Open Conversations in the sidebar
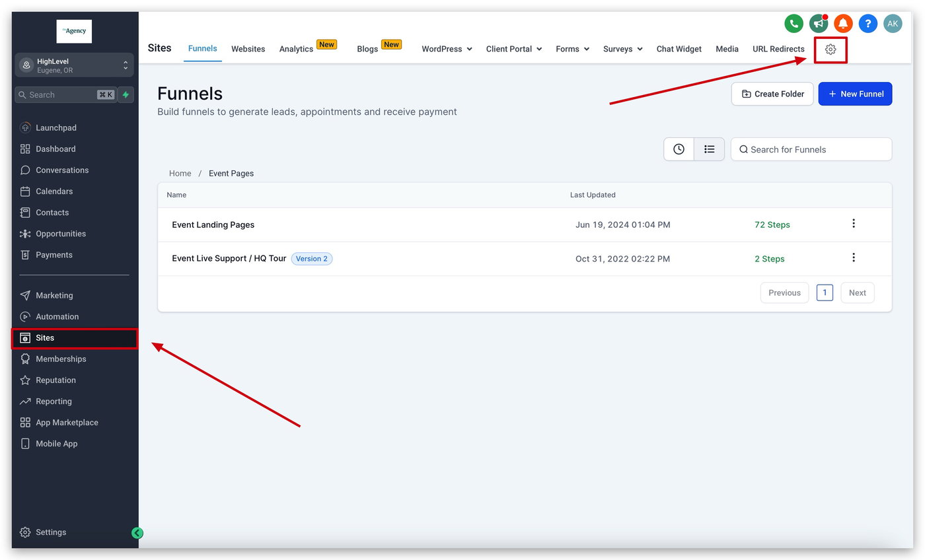The image size is (925, 560). [62, 170]
